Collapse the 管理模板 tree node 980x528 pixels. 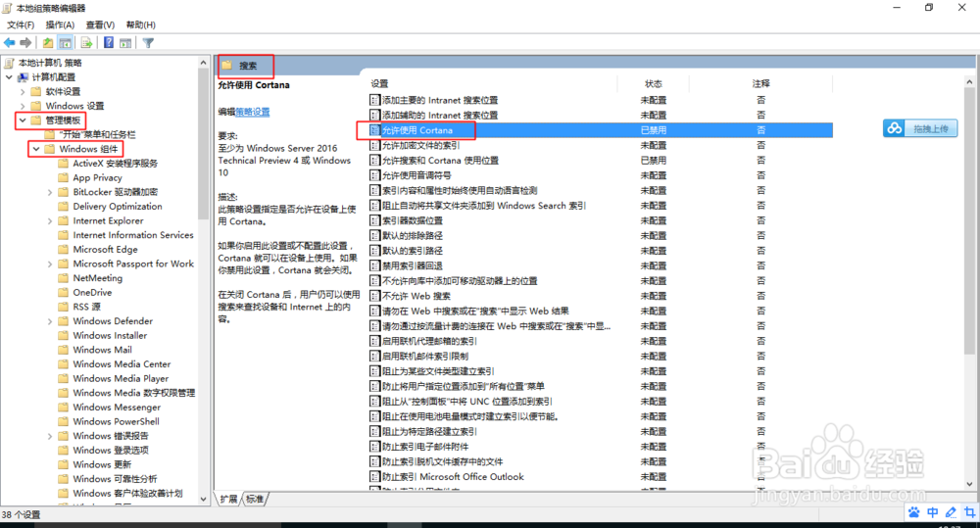coord(23,120)
